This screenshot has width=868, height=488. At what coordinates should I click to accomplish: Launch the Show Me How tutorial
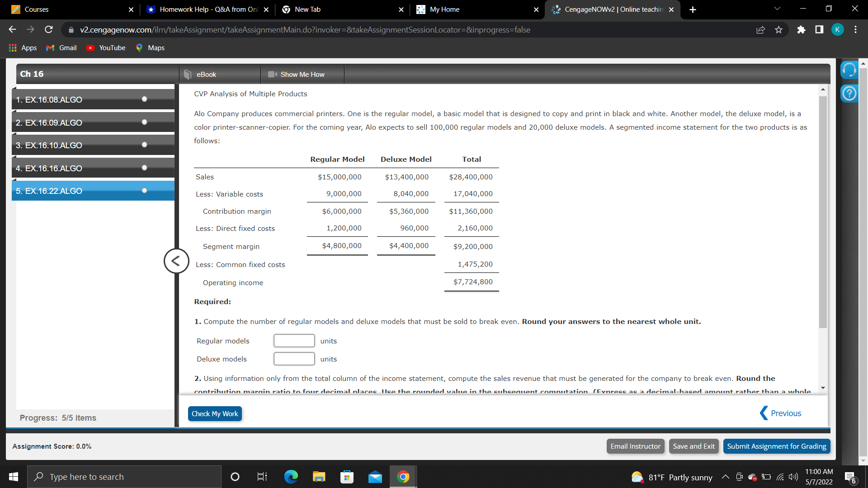(x=302, y=74)
